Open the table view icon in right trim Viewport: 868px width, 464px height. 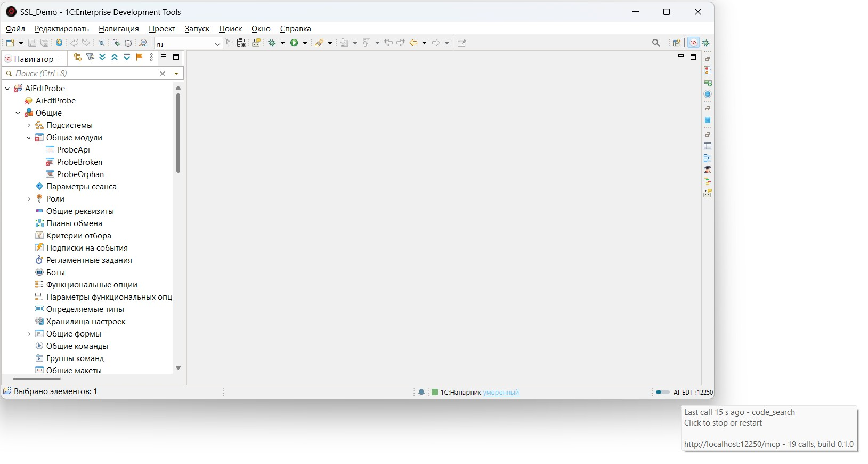coord(708,146)
